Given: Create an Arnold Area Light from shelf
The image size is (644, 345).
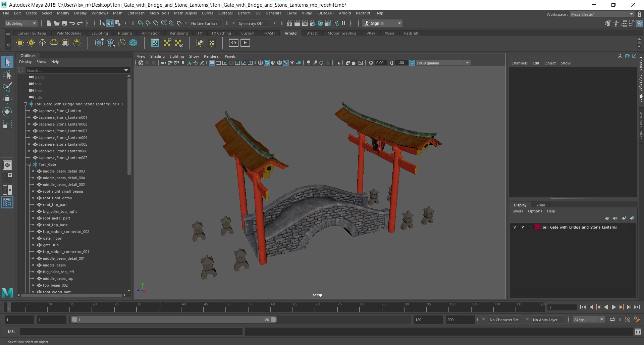Looking at the screenshot, I should pos(20,43).
